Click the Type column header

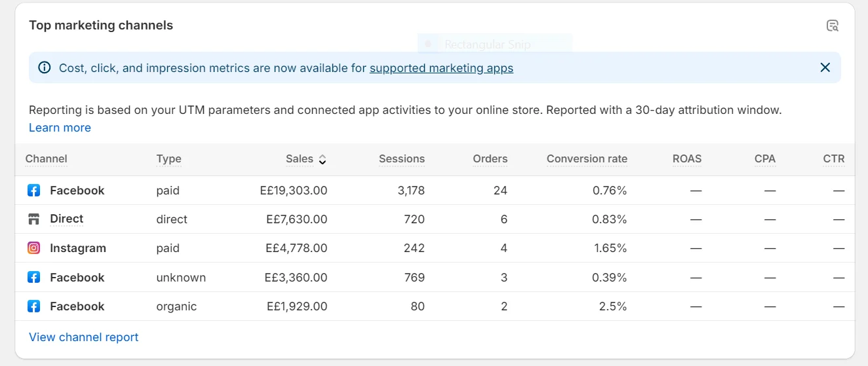pos(168,158)
